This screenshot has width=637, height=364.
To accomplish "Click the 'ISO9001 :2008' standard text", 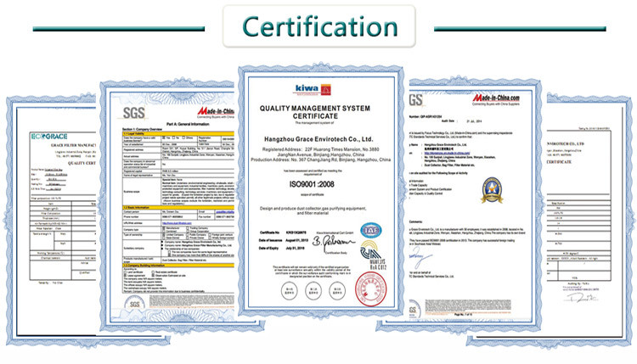I will tap(312, 184).
